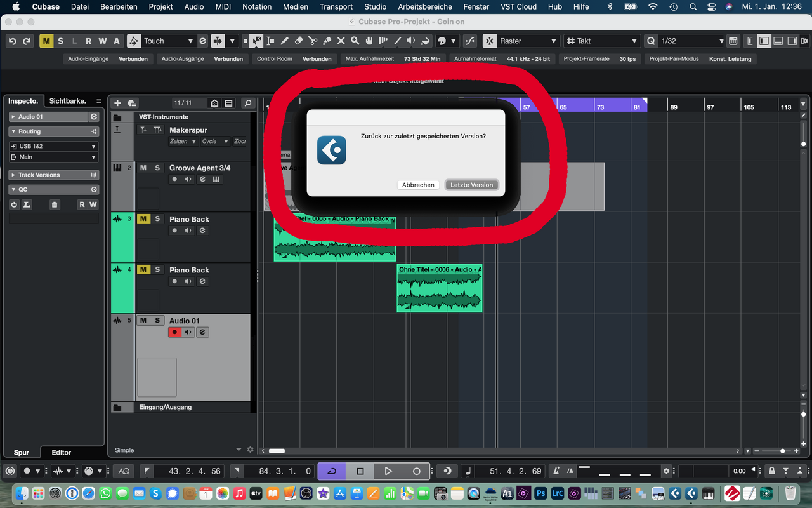
Task: Open the Transport menu
Action: pos(336,6)
